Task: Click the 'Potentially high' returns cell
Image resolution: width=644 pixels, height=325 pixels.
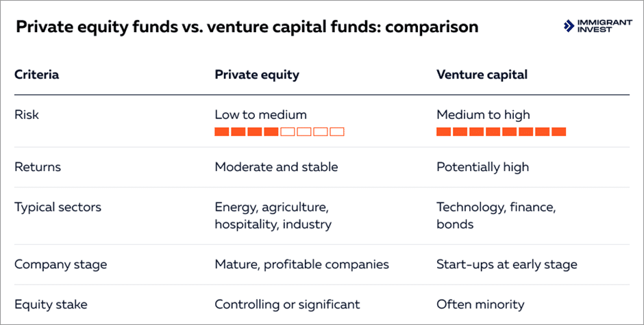Action: tap(482, 167)
